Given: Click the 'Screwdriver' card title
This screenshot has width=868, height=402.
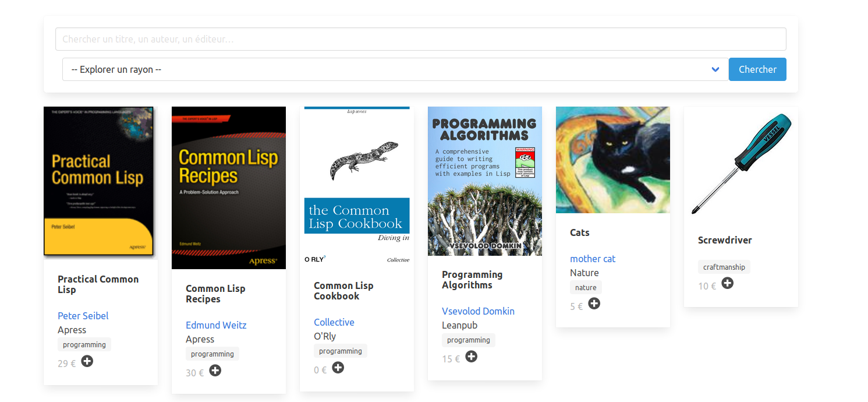Looking at the screenshot, I should point(725,240).
